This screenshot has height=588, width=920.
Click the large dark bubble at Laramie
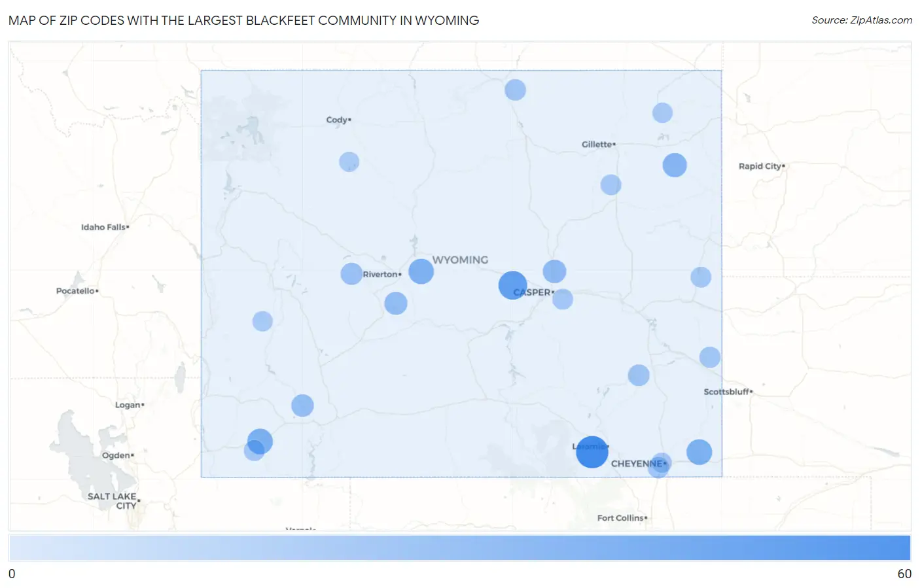(x=592, y=452)
